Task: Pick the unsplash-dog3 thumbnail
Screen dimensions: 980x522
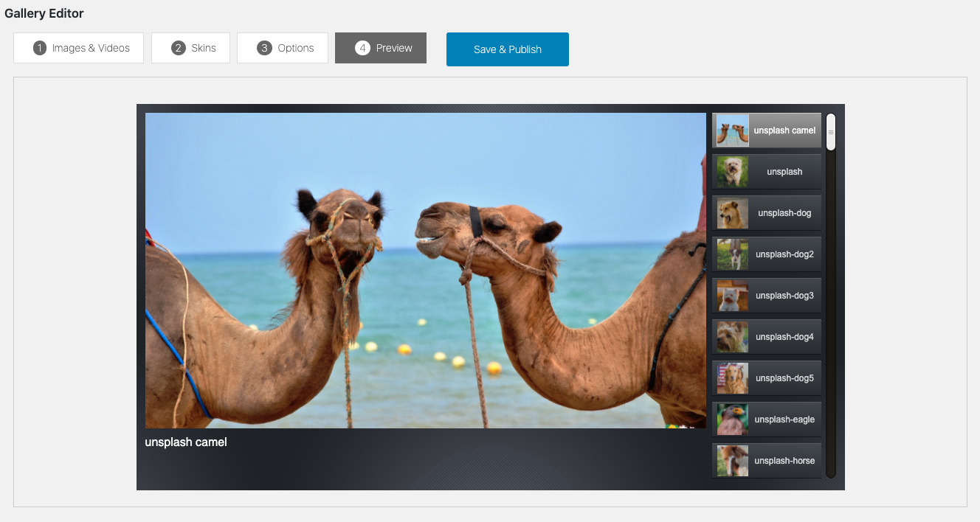Action: click(x=767, y=296)
